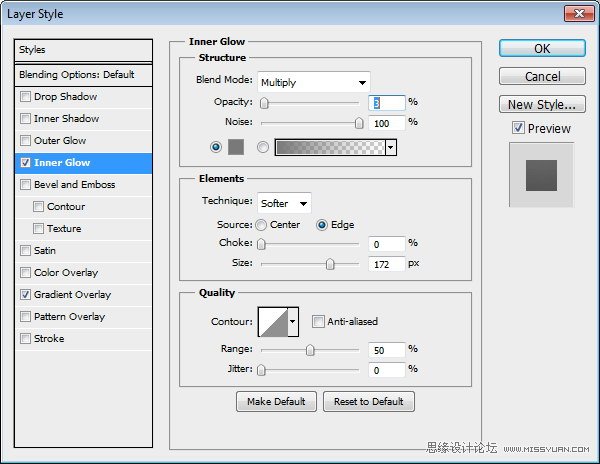Select the Satin style row
The image size is (600, 464).
(x=83, y=251)
